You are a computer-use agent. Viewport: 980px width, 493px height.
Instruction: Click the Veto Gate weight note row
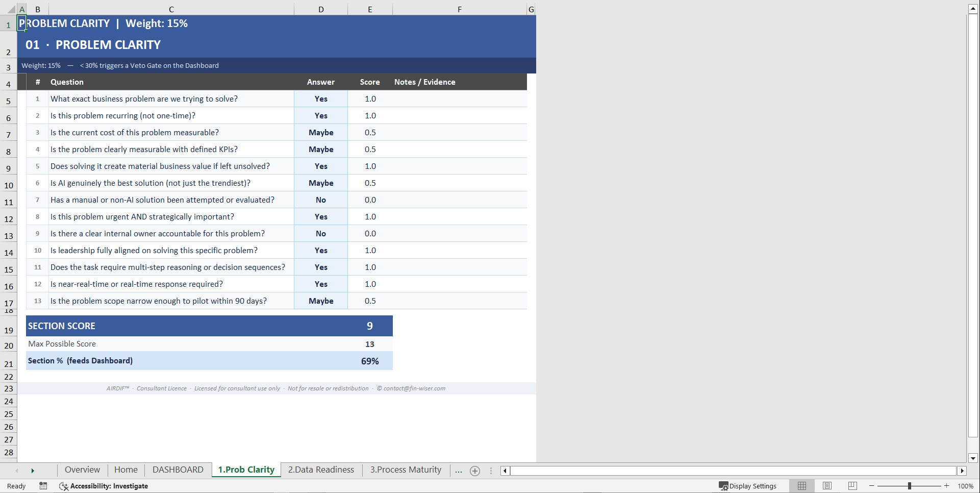[277, 65]
